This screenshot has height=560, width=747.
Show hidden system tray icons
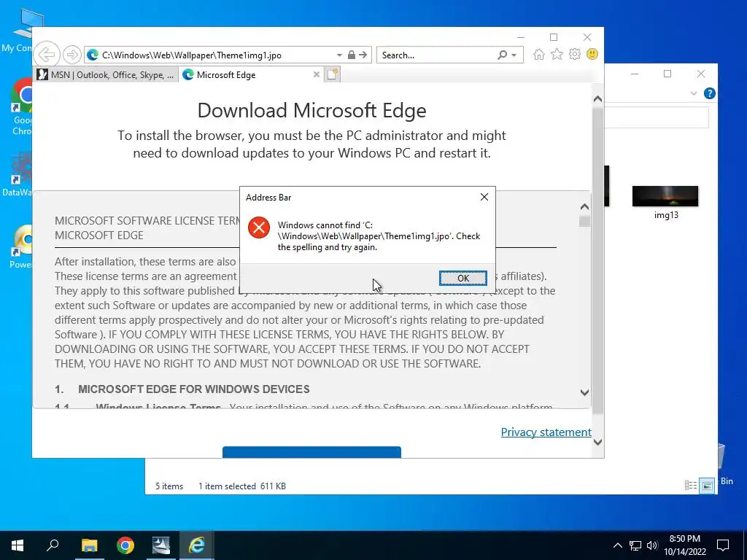click(617, 545)
